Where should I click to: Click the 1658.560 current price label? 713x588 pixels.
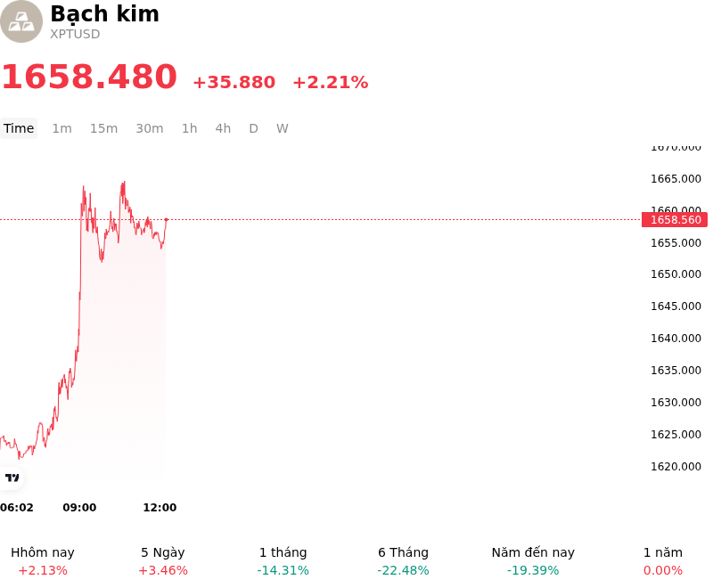coord(676,220)
